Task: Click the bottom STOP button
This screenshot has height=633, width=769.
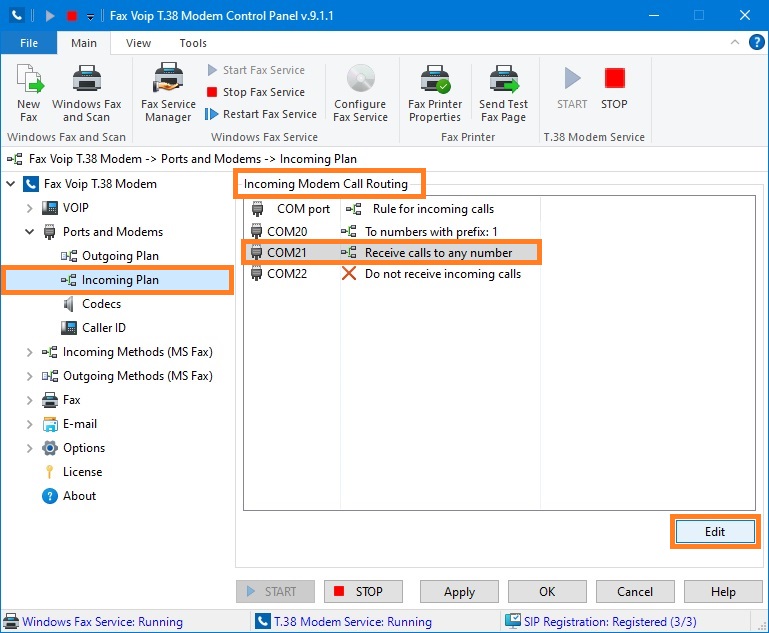Action: coord(363,592)
